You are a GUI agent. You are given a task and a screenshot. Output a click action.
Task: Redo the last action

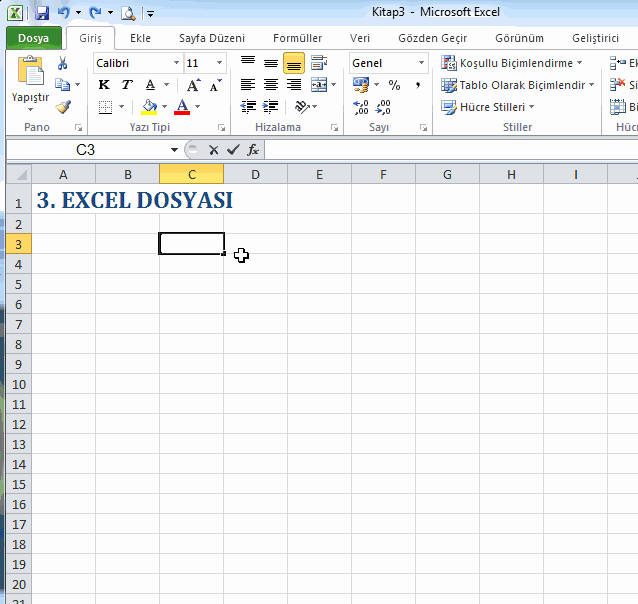click(96, 13)
